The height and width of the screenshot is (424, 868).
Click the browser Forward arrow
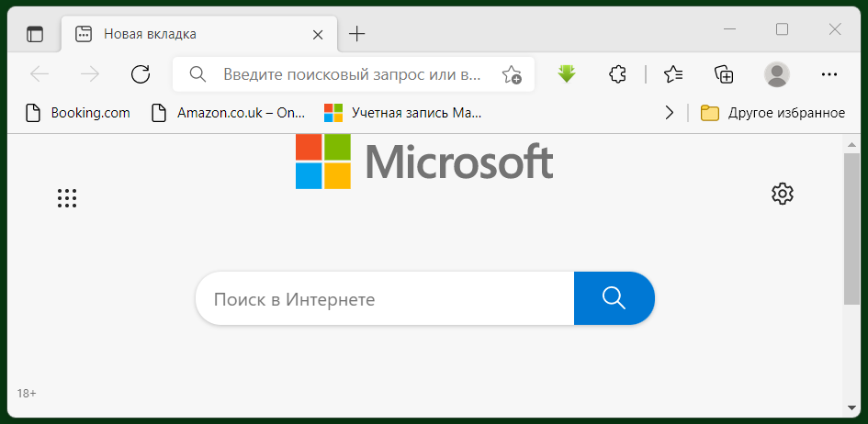tap(90, 74)
